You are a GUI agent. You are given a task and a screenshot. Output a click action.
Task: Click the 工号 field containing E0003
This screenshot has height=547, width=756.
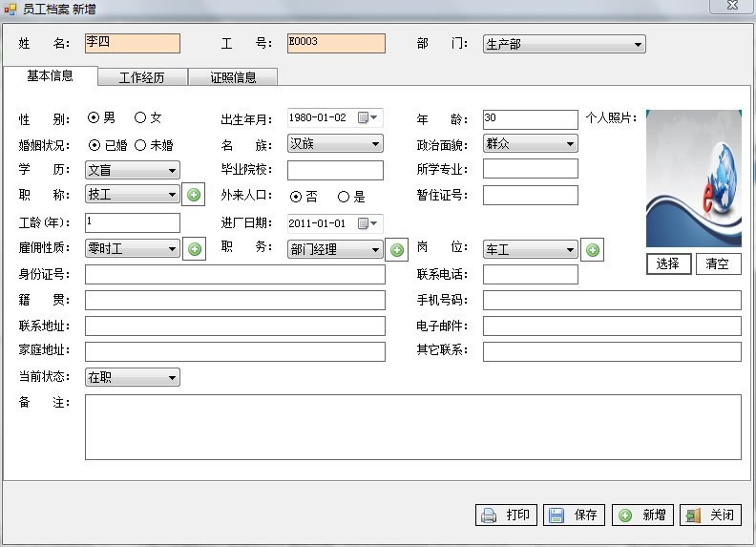click(336, 43)
